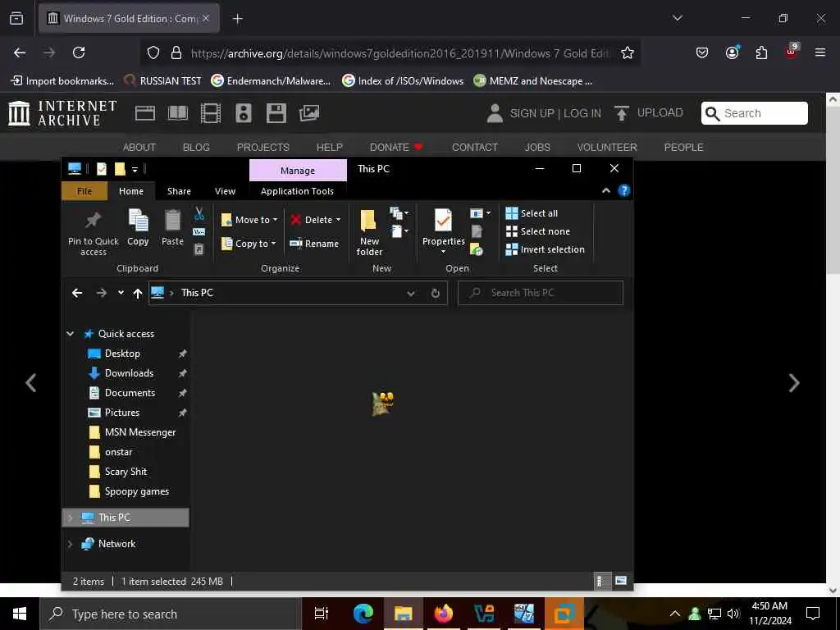This screenshot has height=630, width=840.
Task: Click the Copy path icon in Clipboard group
Action: (199, 232)
